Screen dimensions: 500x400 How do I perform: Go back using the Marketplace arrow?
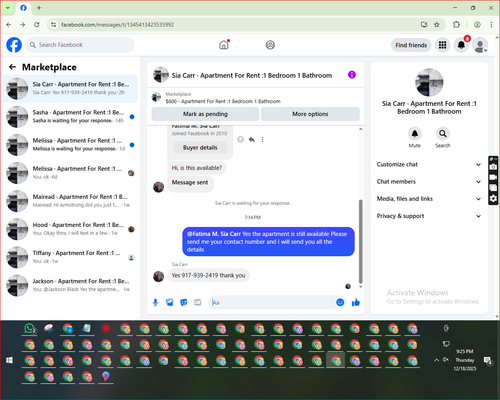(x=13, y=67)
